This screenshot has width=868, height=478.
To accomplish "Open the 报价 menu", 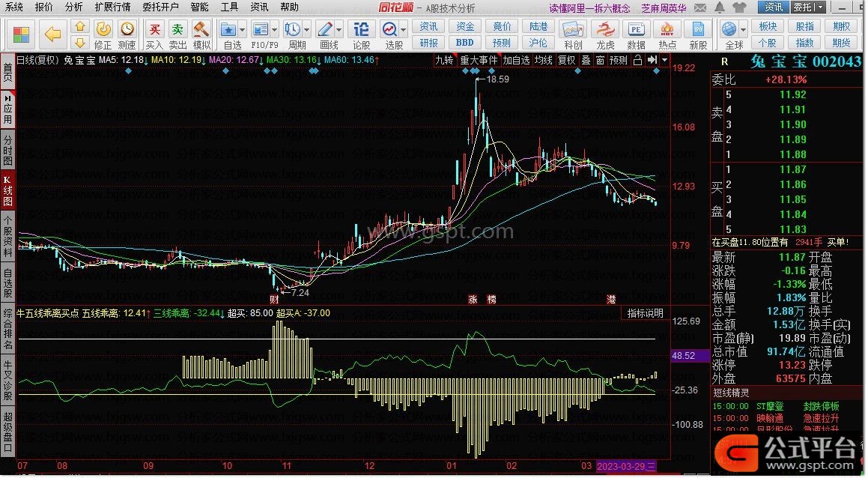I will pyautogui.click(x=43, y=7).
